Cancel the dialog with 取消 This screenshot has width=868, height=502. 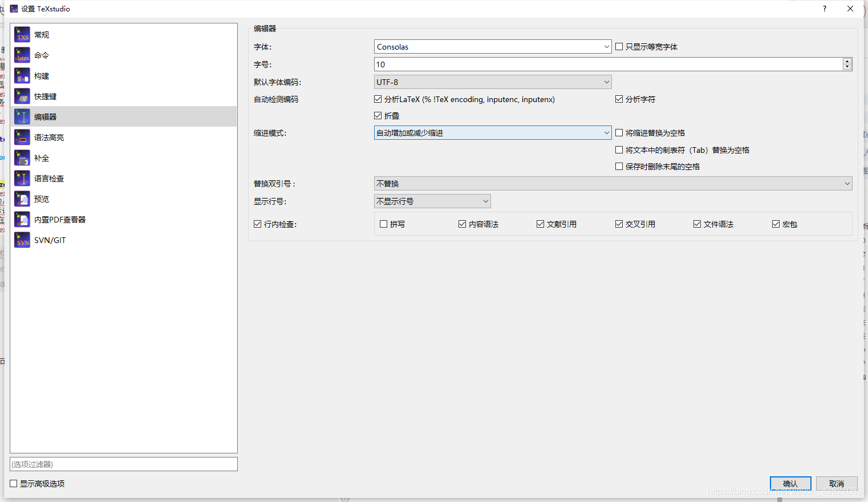coord(837,484)
